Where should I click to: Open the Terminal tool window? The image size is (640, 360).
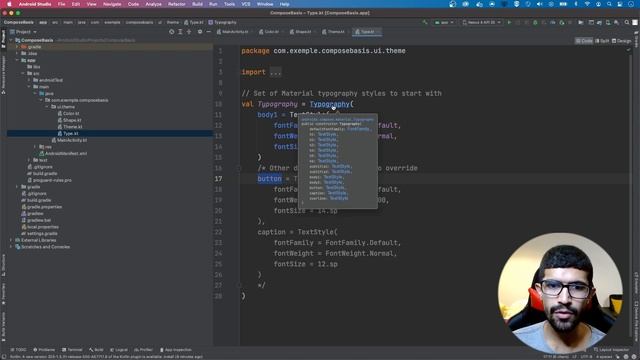[72, 350]
